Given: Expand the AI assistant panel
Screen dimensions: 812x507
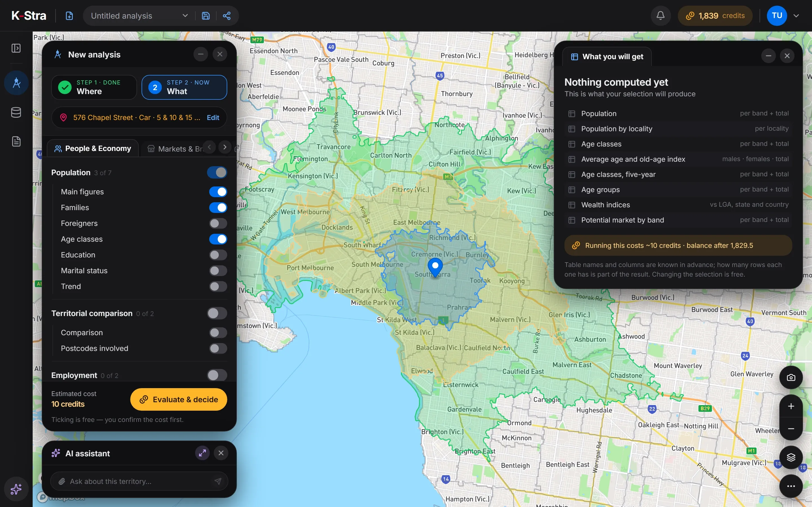Looking at the screenshot, I should [x=202, y=453].
